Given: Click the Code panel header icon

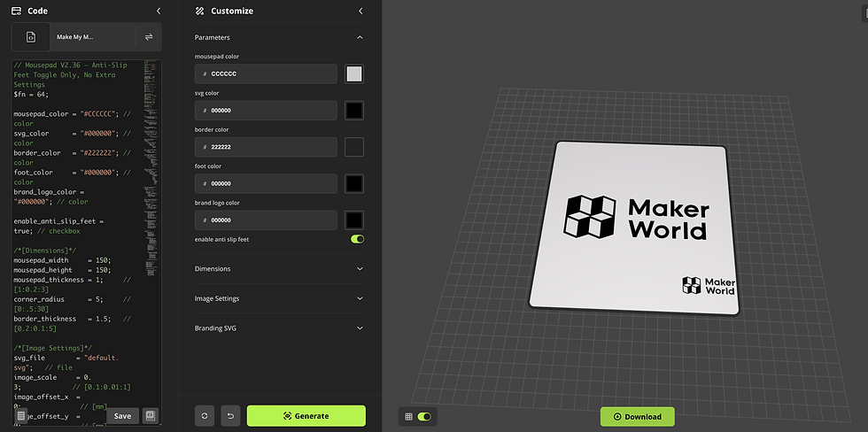Looking at the screenshot, I should click(17, 11).
